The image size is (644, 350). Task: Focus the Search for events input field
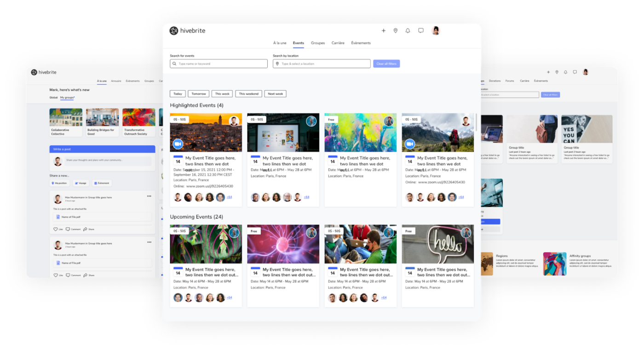(x=218, y=64)
